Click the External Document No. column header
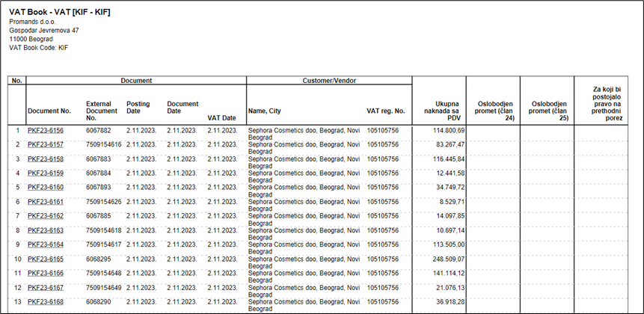The image size is (644, 314). coord(102,111)
